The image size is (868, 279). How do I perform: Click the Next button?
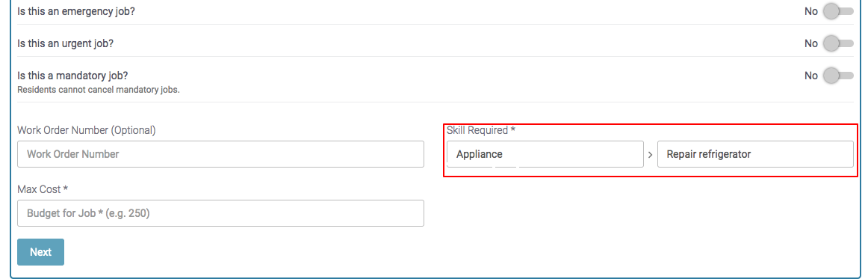(41, 252)
